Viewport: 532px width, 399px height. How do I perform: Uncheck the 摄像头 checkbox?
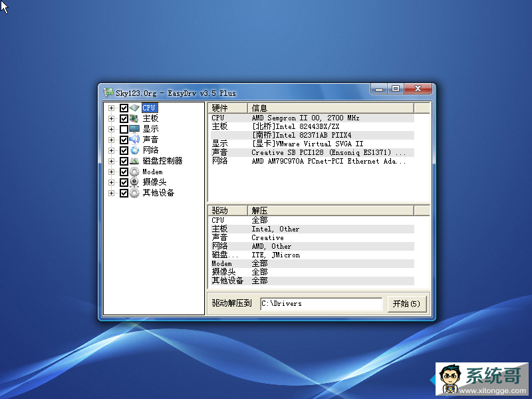(124, 182)
